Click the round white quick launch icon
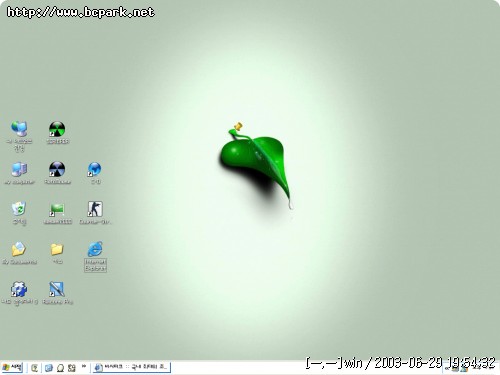The width and height of the screenshot is (500, 375). (x=60, y=368)
